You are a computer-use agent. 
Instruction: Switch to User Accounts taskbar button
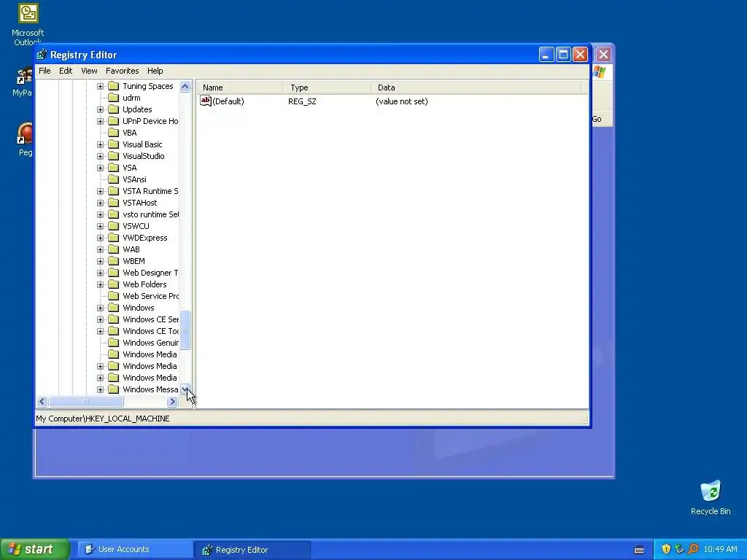point(135,549)
